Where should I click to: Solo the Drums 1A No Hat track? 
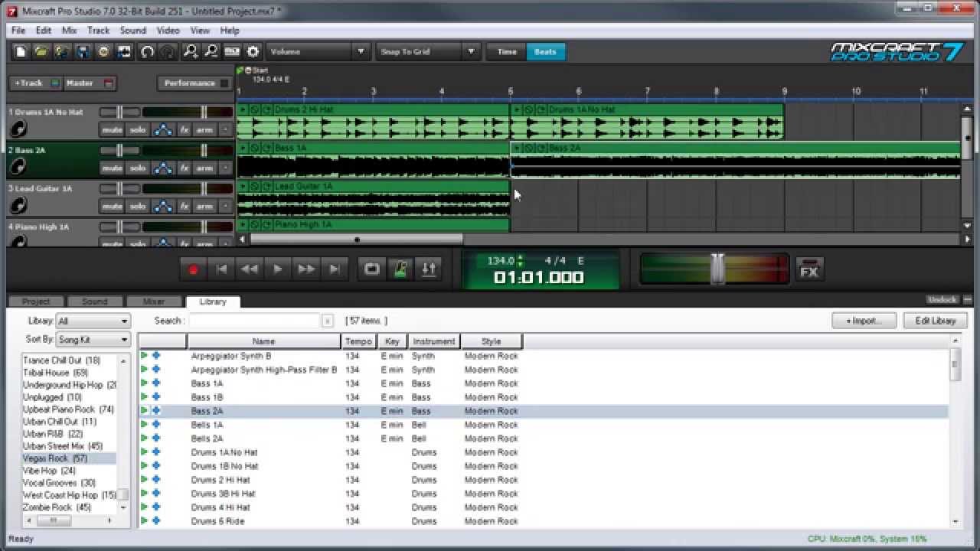[138, 129]
